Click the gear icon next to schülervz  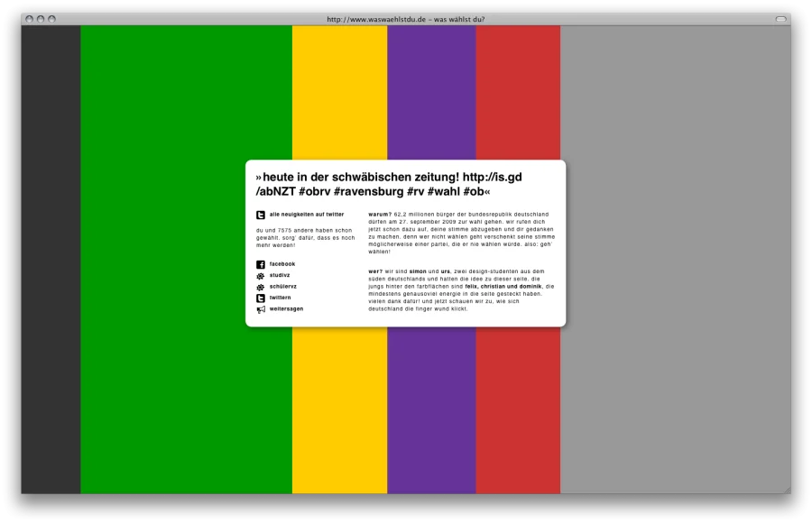pyautogui.click(x=261, y=287)
